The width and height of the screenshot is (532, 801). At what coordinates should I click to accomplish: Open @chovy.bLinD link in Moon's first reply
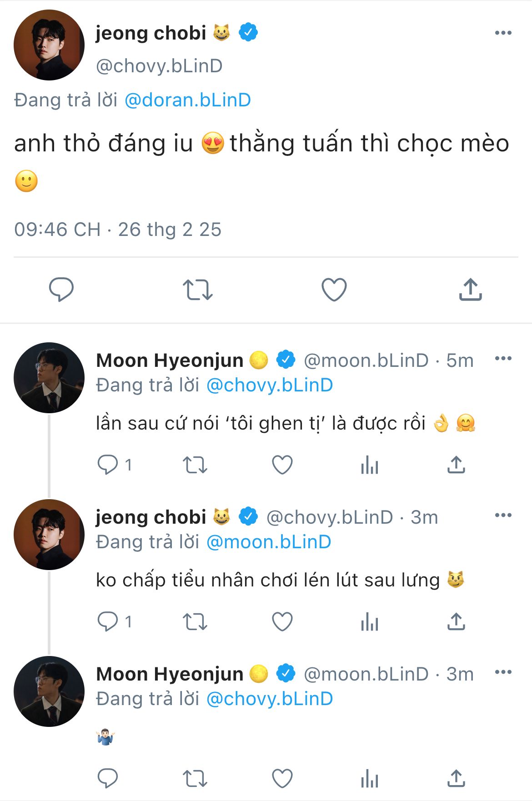click(270, 385)
